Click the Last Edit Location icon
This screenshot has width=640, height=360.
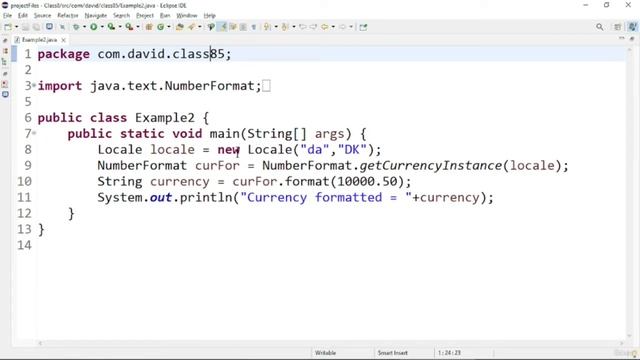point(302,27)
